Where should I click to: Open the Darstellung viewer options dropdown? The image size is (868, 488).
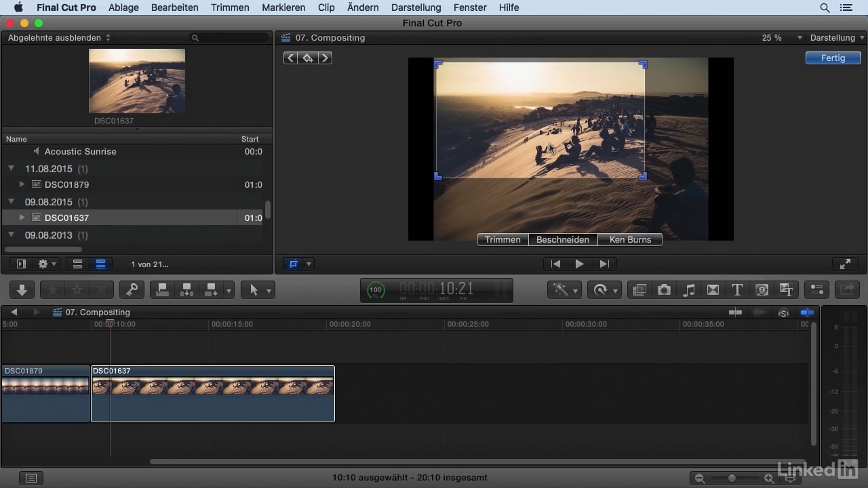point(837,38)
